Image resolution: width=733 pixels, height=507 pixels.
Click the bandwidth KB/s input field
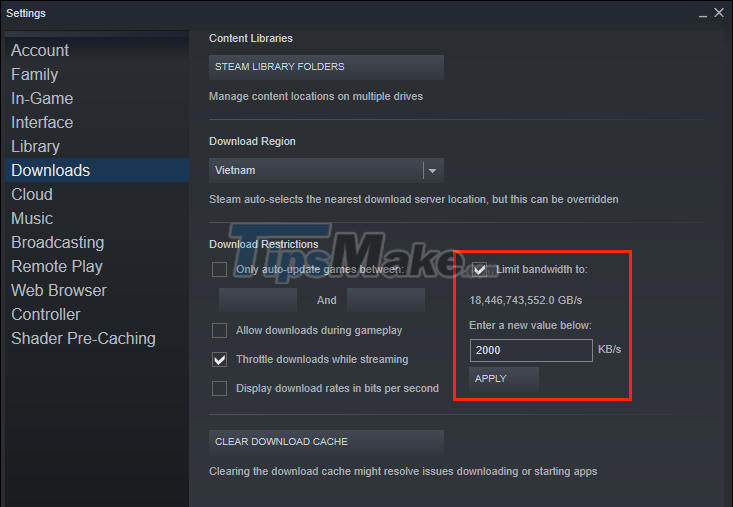pos(531,350)
